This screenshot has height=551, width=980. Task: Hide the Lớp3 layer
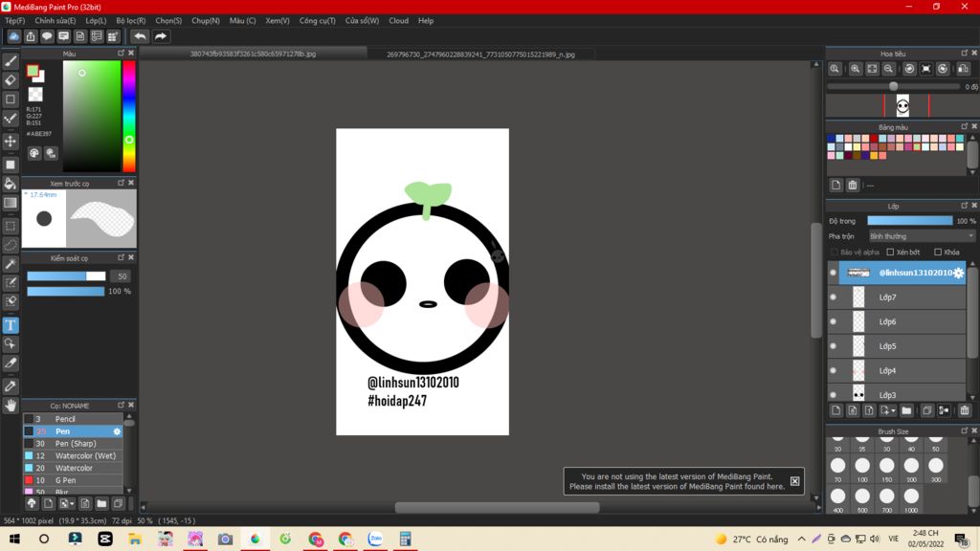coord(834,395)
